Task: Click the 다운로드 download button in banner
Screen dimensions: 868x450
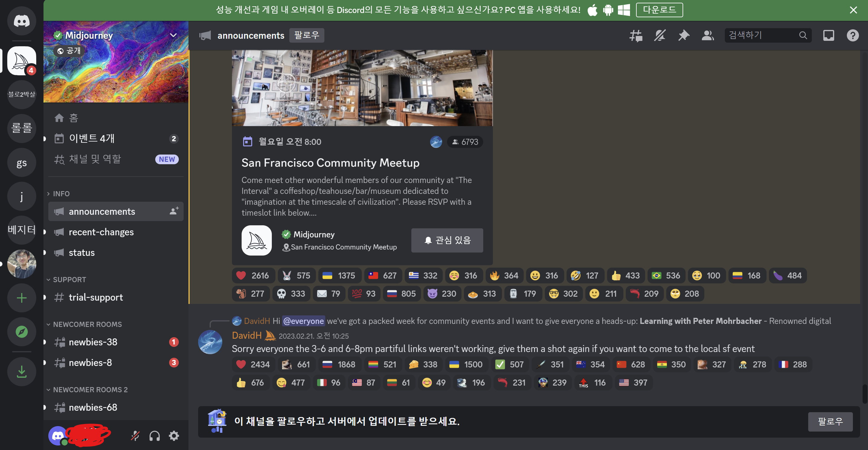Action: pyautogui.click(x=659, y=10)
